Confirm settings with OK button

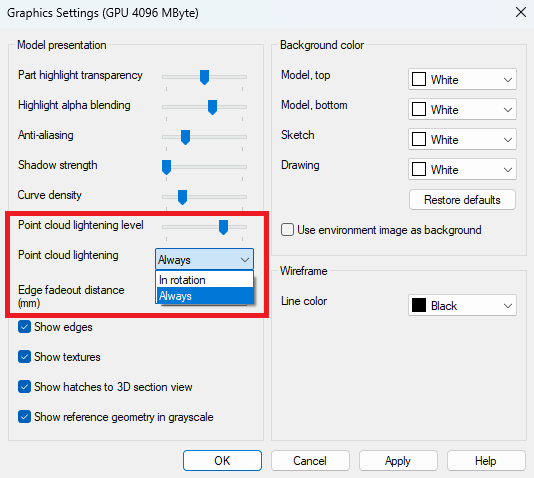[222, 461]
